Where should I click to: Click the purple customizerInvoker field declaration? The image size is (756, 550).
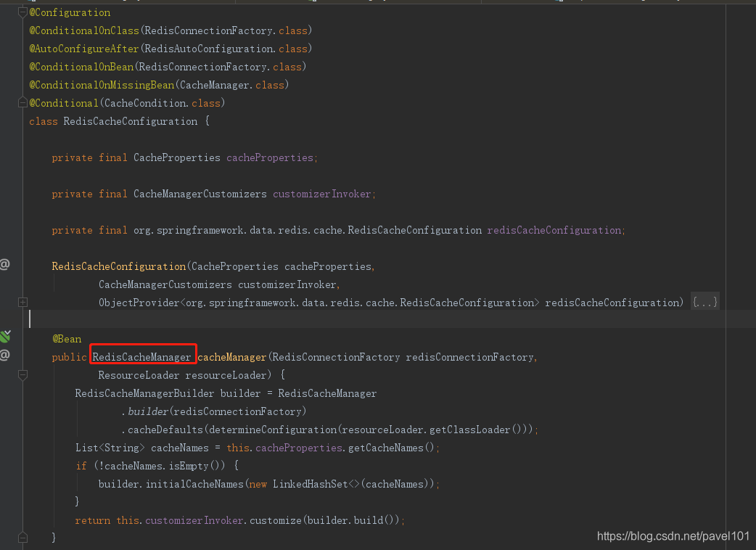[x=322, y=194]
